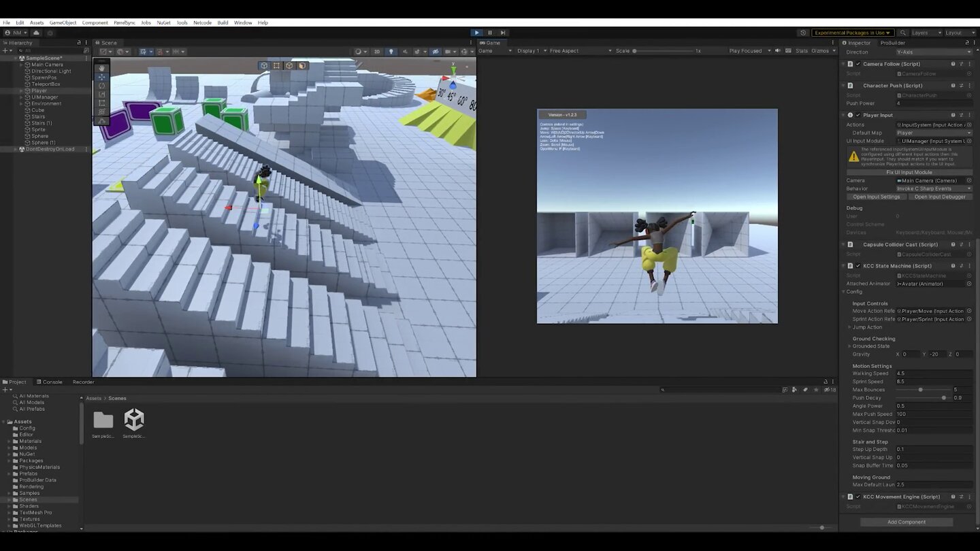Click the Step frame button
Viewport: 980px width, 551px height.
[x=503, y=33]
